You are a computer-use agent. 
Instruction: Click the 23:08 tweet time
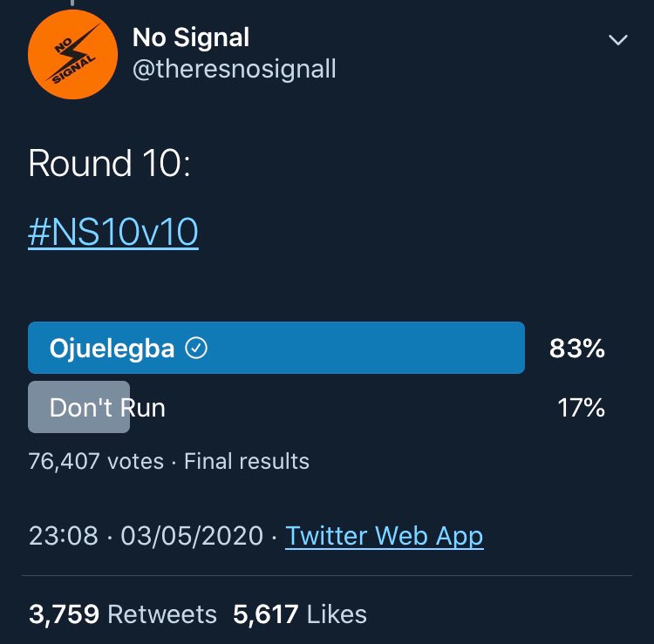(63, 535)
